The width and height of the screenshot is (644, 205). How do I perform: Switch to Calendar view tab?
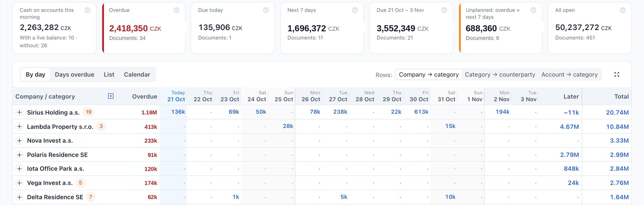137,74
